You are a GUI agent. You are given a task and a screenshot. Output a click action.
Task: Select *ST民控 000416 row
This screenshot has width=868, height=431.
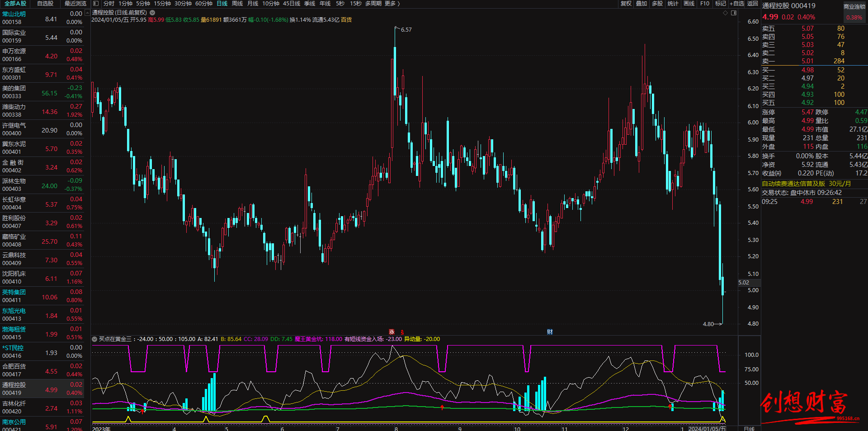pos(42,352)
